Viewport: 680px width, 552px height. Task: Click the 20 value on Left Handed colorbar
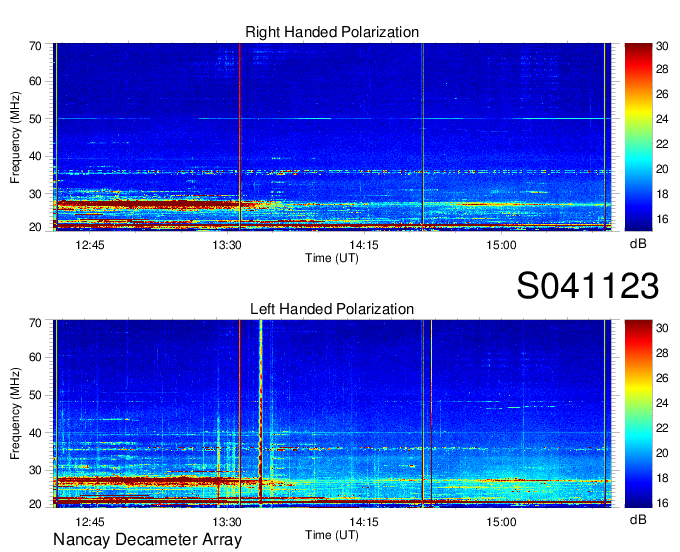(x=662, y=453)
